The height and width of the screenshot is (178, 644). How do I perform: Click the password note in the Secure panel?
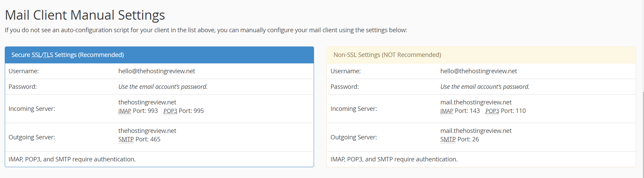[x=163, y=87]
